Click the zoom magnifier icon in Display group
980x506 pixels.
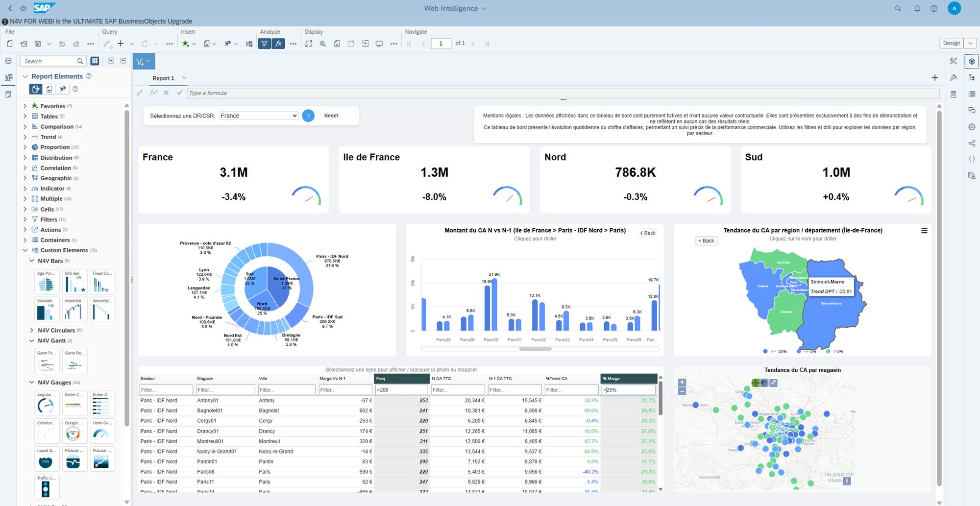[x=322, y=44]
